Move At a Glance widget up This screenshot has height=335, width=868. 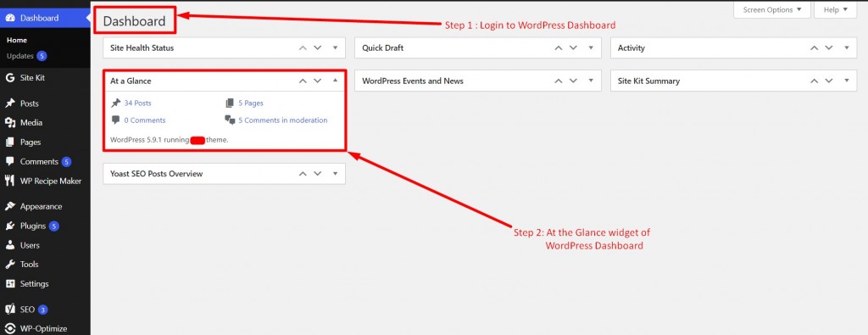(x=303, y=81)
